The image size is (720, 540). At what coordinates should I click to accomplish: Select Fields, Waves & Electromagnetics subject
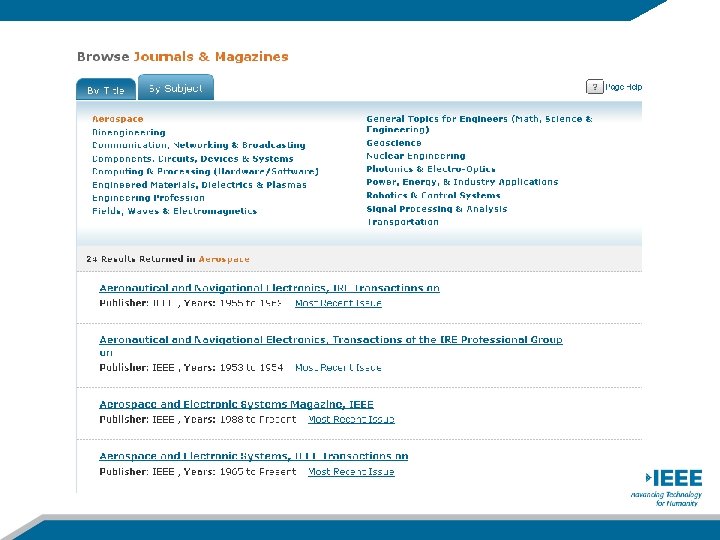pyautogui.click(x=174, y=211)
